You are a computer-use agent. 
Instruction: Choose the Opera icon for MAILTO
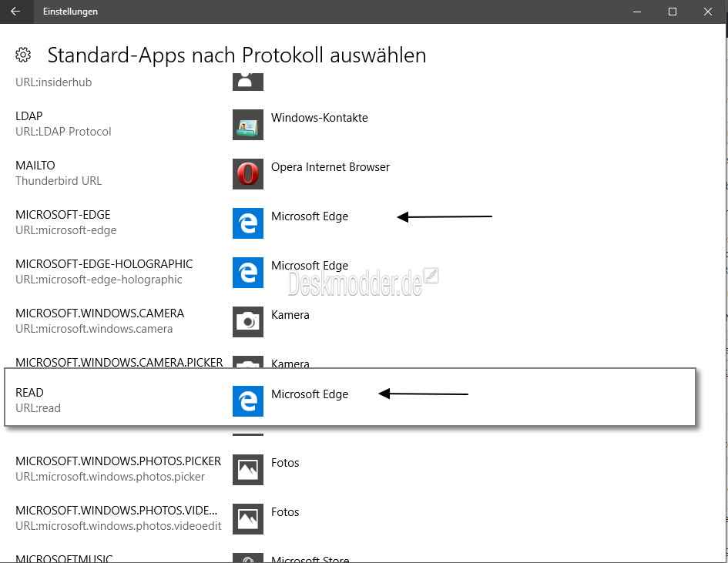[x=248, y=174]
